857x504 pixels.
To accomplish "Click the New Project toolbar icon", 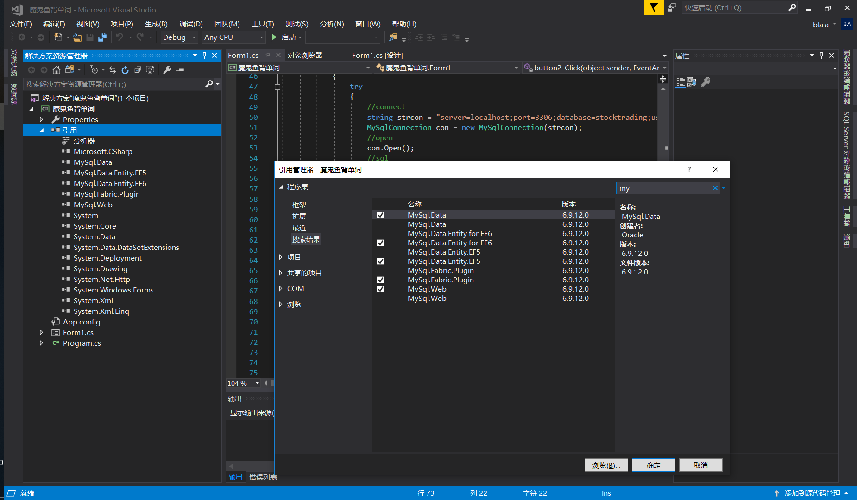I will [x=58, y=37].
